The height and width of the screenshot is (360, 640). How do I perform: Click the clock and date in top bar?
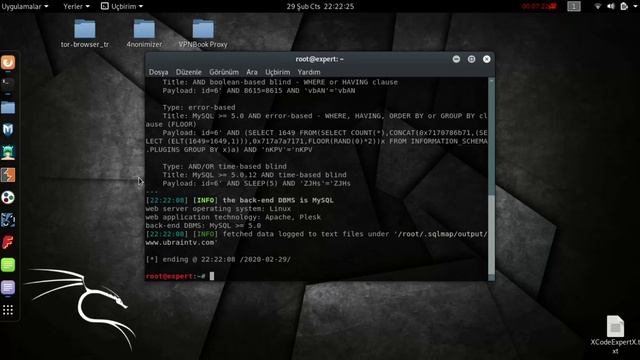tap(320, 6)
